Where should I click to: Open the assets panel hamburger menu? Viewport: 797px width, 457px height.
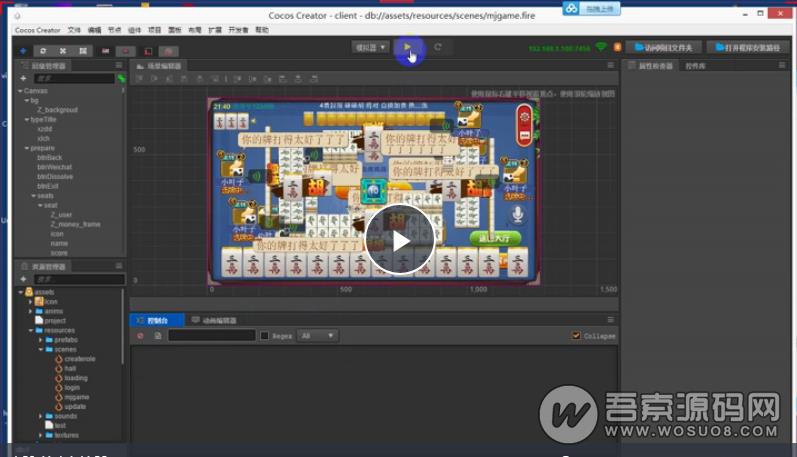(119, 265)
